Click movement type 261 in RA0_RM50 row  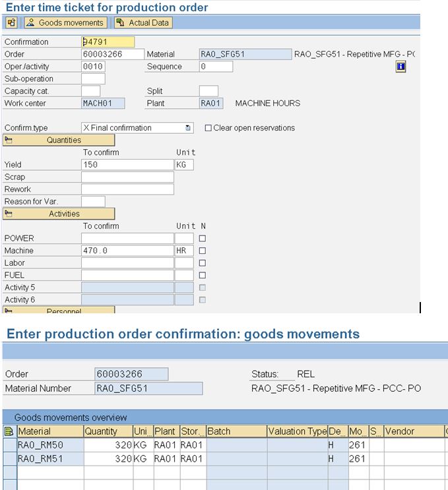click(x=358, y=445)
